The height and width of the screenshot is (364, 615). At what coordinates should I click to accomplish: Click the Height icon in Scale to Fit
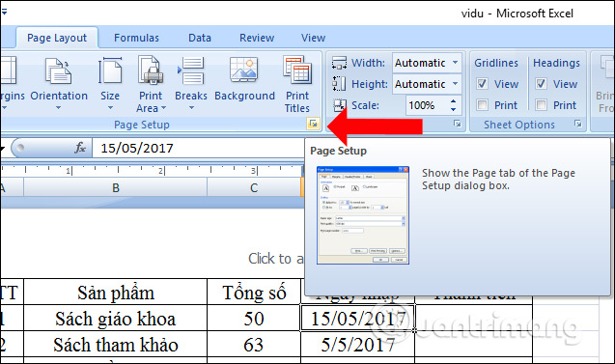click(x=339, y=84)
